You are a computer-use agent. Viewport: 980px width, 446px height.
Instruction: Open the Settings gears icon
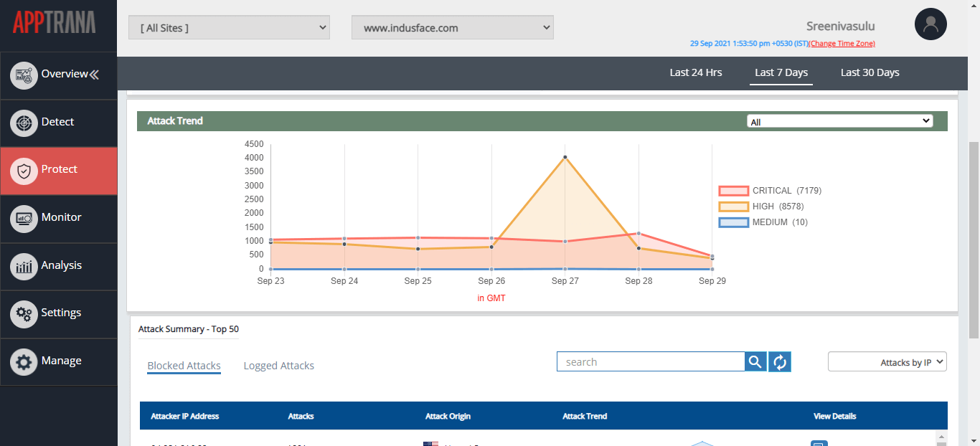tap(24, 313)
